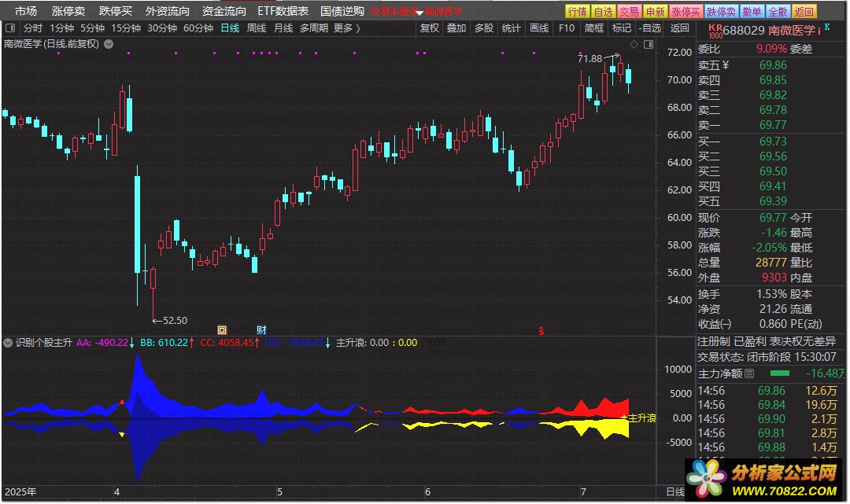Switch to the 月线 monthly period
This screenshot has height=504, width=850.
283,28
